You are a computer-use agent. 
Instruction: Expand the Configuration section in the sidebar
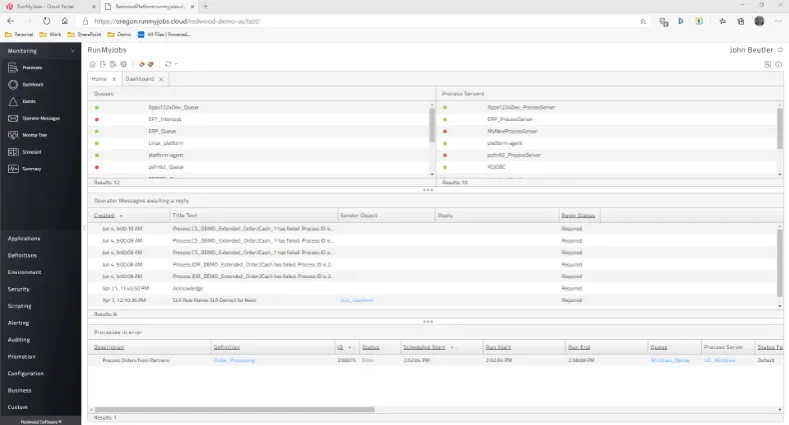click(26, 374)
